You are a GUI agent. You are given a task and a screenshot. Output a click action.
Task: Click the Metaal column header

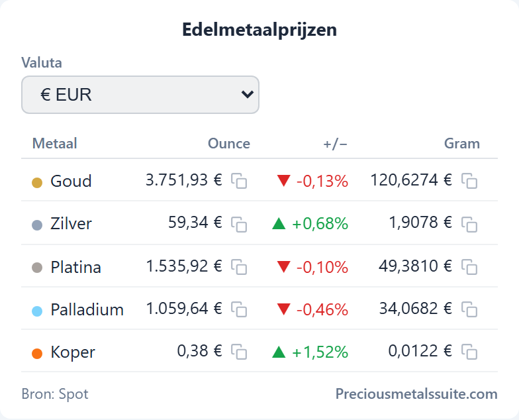54,144
